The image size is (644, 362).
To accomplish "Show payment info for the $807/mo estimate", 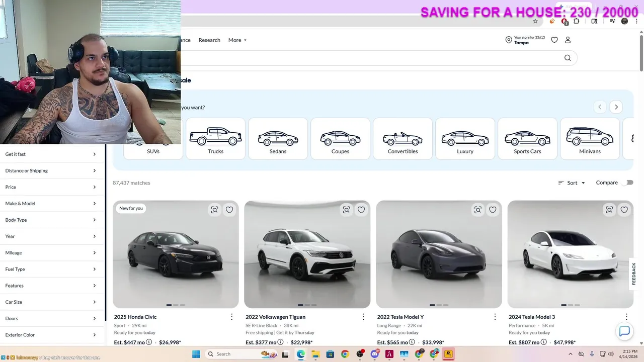I will pyautogui.click(x=544, y=342).
